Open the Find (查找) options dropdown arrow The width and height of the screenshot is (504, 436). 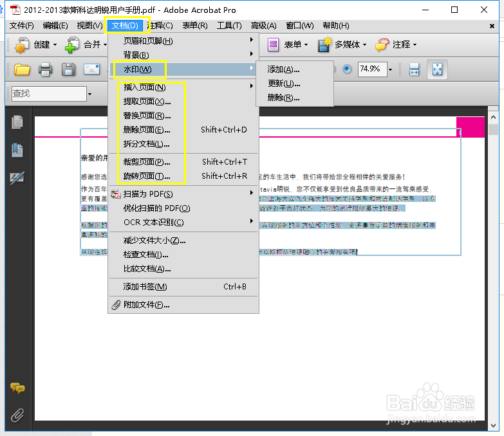coord(89,94)
